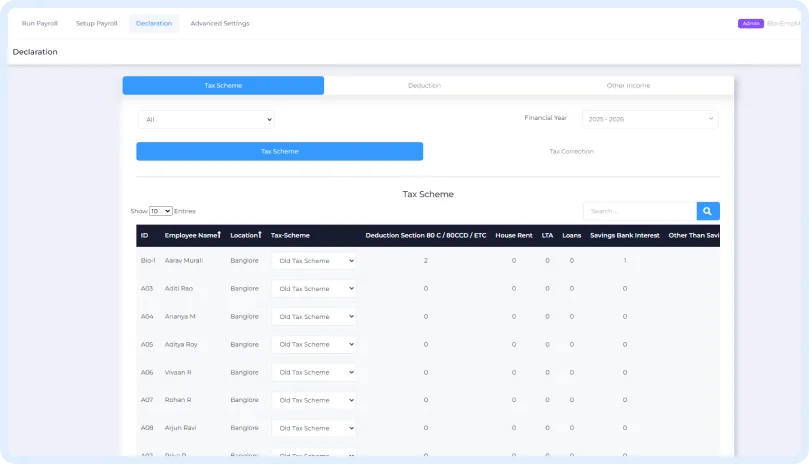This screenshot has width=809, height=464.
Task: Open tax scheme dropdown for Aditi Rao
Action: click(x=313, y=288)
